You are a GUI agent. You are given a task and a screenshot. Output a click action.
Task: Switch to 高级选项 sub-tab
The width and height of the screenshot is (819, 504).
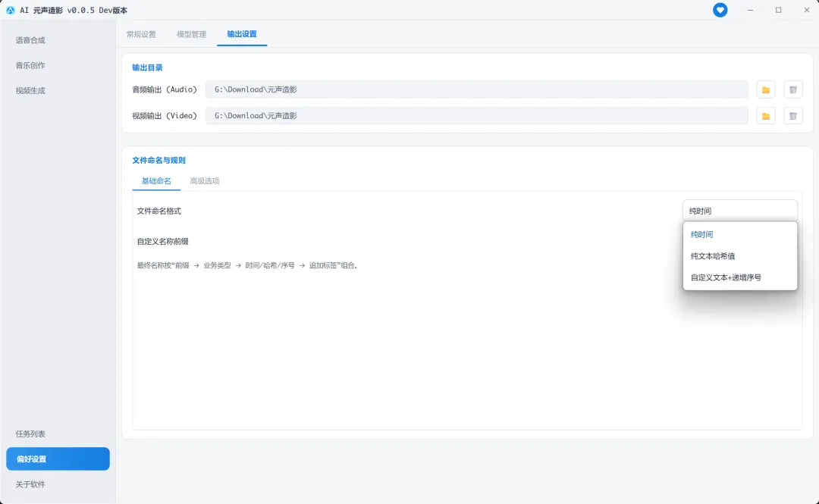point(204,180)
